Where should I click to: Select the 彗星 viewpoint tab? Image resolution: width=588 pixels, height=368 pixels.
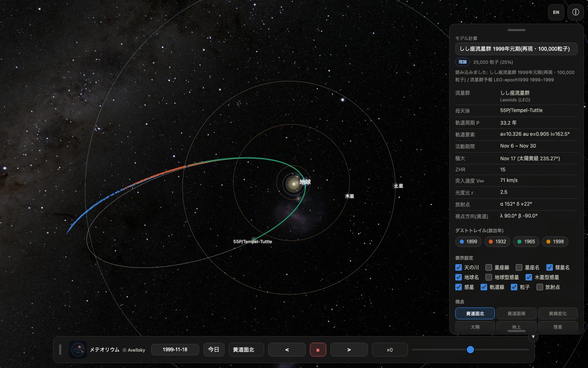[x=558, y=327]
